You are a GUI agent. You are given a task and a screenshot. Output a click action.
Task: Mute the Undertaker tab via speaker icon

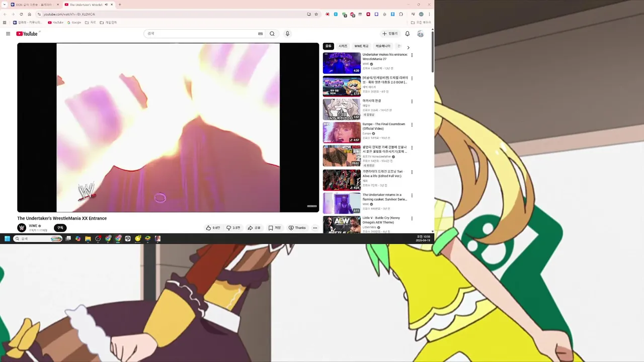point(106,5)
